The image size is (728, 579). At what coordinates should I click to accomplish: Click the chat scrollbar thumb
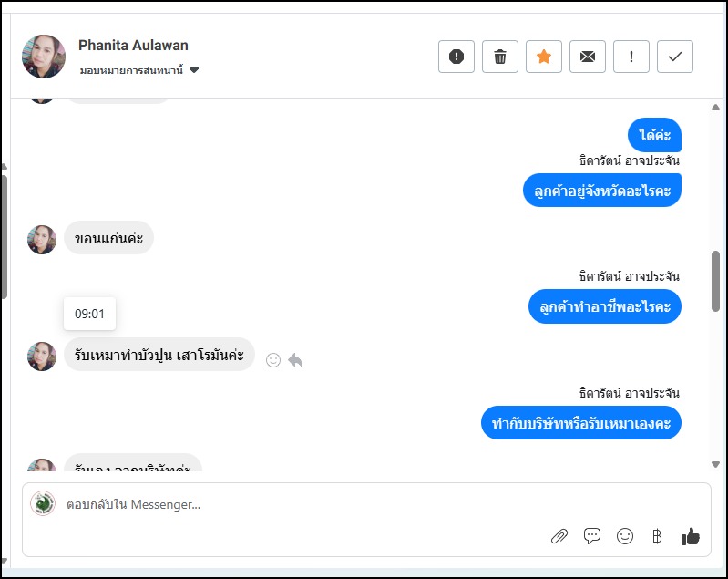(x=715, y=281)
